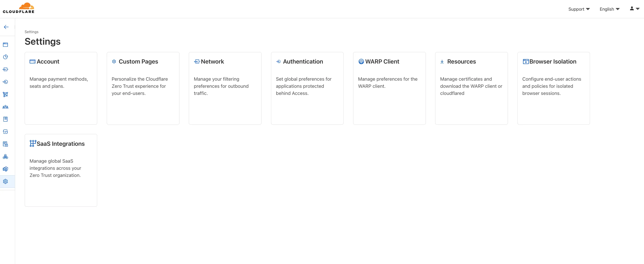Expand the English language dropdown
644x264 pixels.
click(x=610, y=9)
